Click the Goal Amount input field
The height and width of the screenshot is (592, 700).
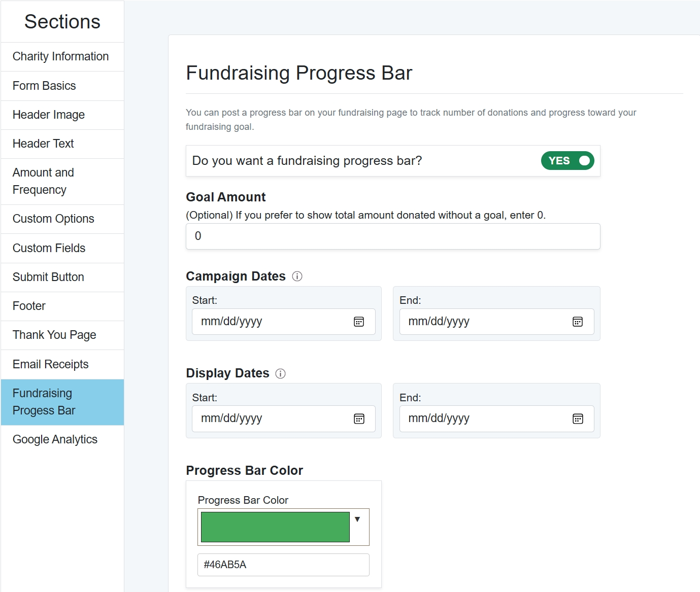pos(393,236)
